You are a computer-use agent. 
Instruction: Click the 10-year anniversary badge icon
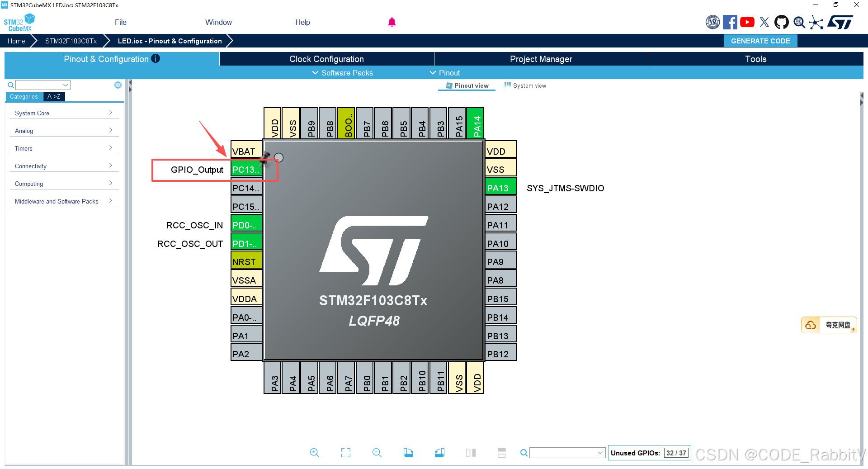pyautogui.click(x=712, y=22)
